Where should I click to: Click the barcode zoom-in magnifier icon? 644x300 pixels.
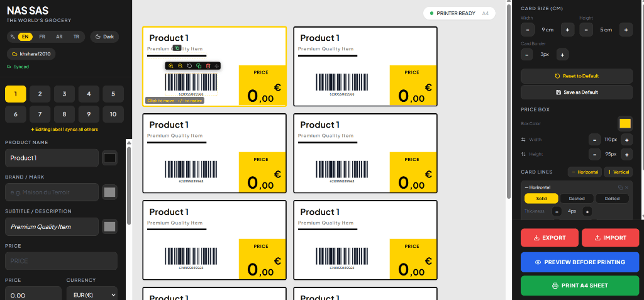171,66
